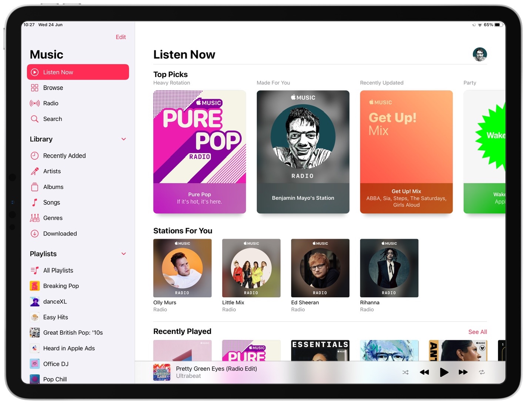
Task: Open the Radio section in sidebar
Action: click(x=51, y=103)
